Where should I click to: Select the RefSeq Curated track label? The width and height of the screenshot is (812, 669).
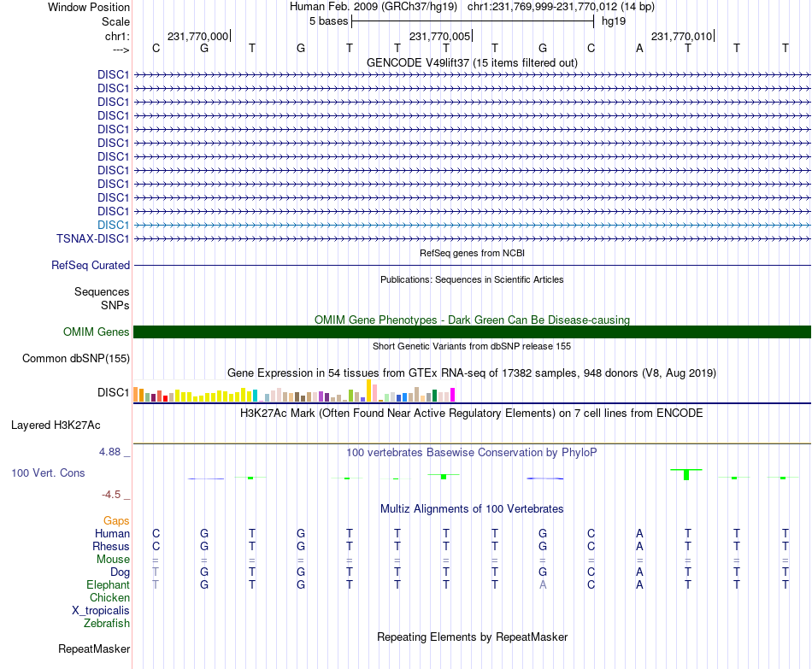coord(91,265)
